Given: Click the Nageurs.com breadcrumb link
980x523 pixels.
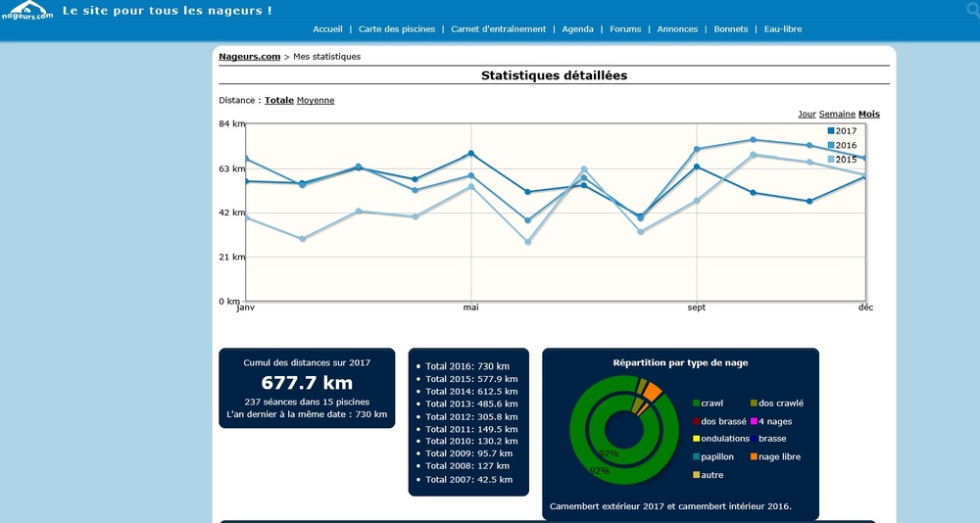Looking at the screenshot, I should (249, 57).
